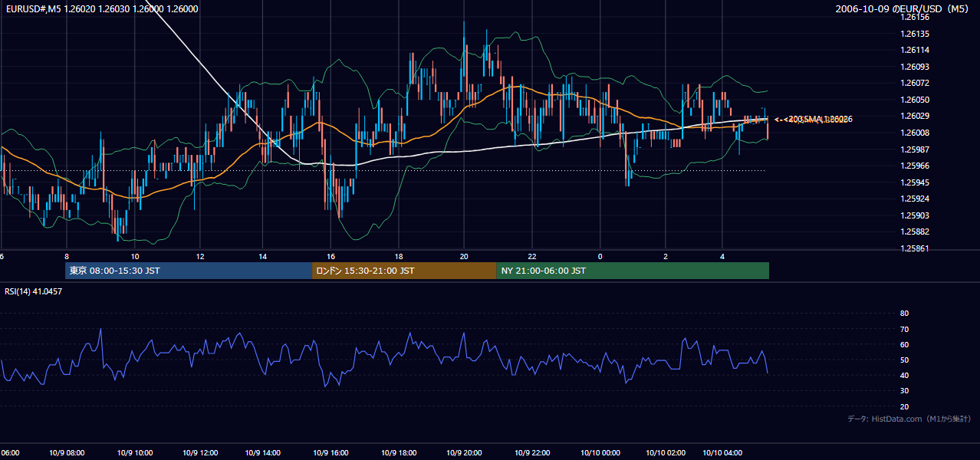Click price axis value 1.25987

915,149
